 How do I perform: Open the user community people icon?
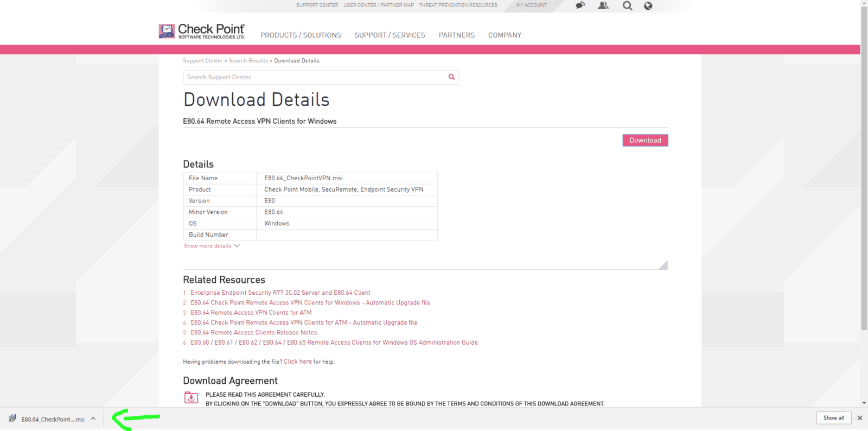[x=603, y=5]
